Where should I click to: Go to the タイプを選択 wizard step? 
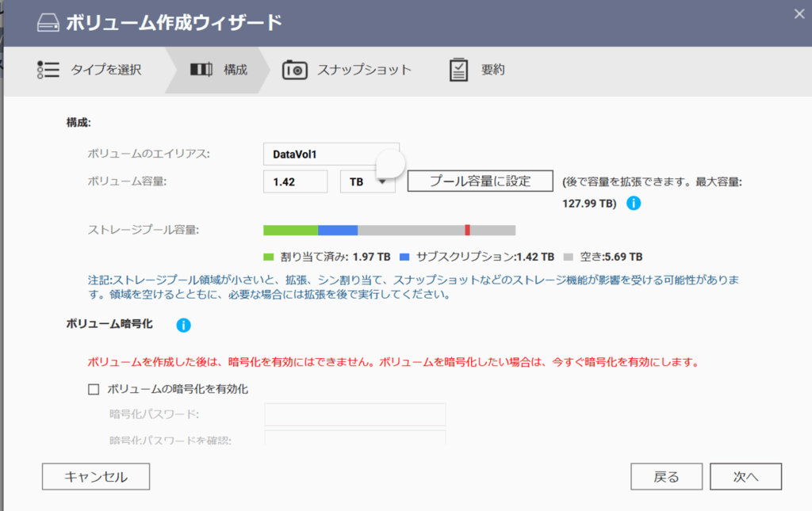[x=106, y=70]
